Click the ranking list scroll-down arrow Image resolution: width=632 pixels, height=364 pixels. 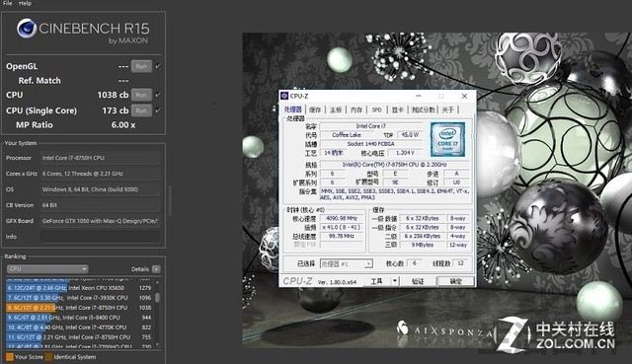pos(157,344)
